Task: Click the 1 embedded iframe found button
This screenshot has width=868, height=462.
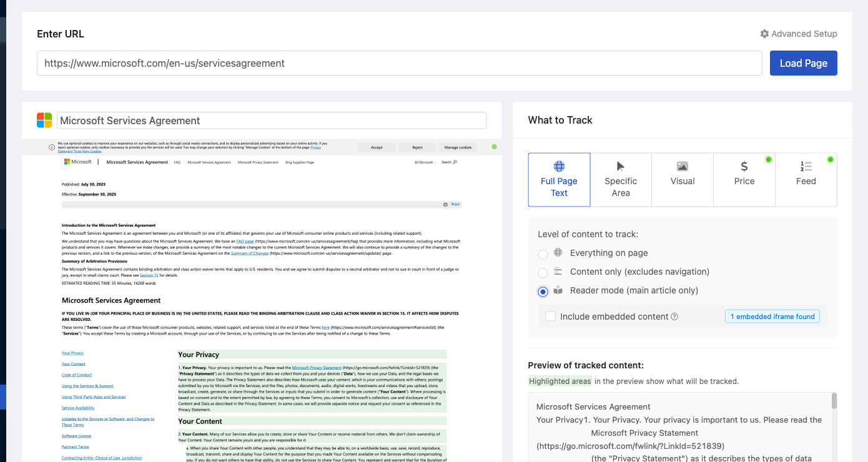Action: [772, 316]
